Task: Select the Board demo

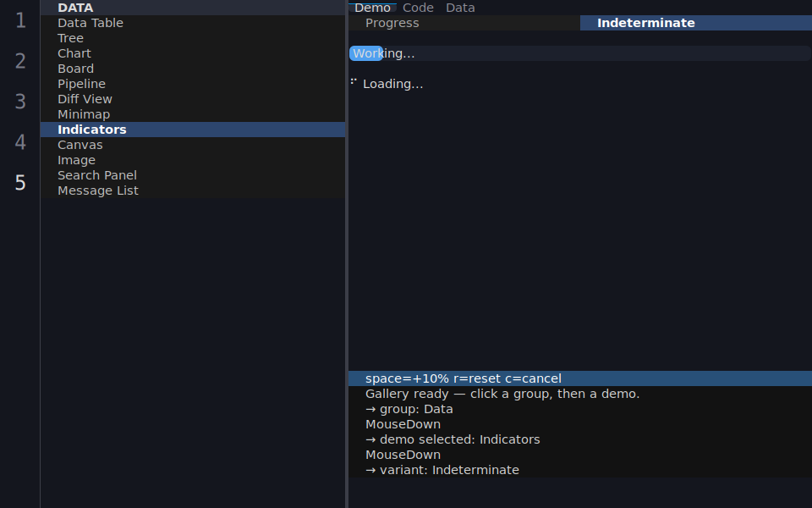Action: (x=193, y=69)
